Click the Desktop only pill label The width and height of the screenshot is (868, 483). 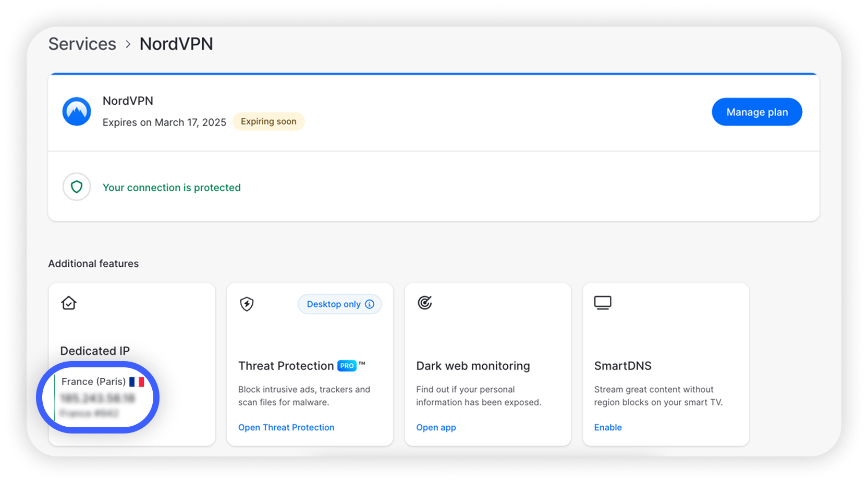pos(333,304)
